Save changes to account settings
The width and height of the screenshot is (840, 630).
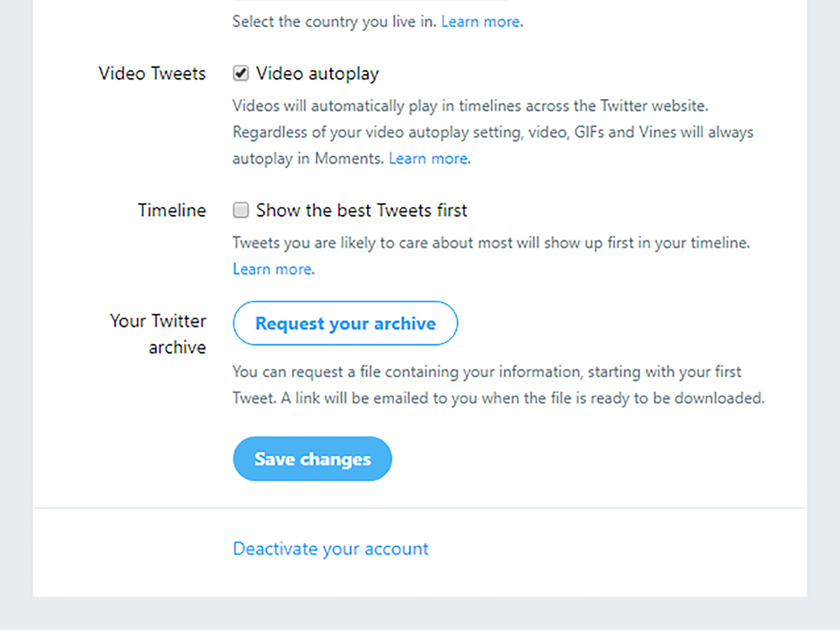[x=312, y=459]
